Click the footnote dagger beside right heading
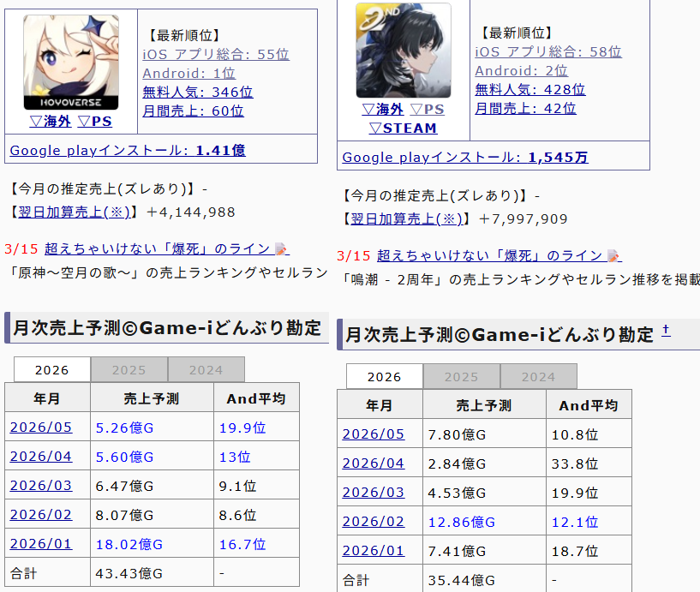Viewport: 700px width, 592px height. tap(666, 331)
